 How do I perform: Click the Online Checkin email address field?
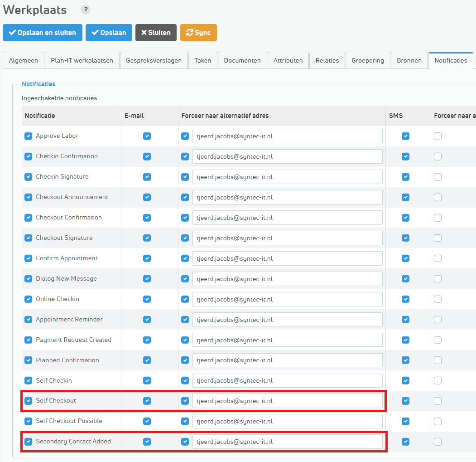point(287,299)
